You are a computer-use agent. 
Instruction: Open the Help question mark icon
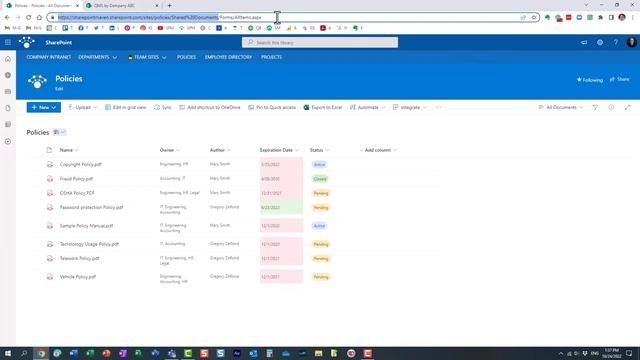(x=616, y=42)
